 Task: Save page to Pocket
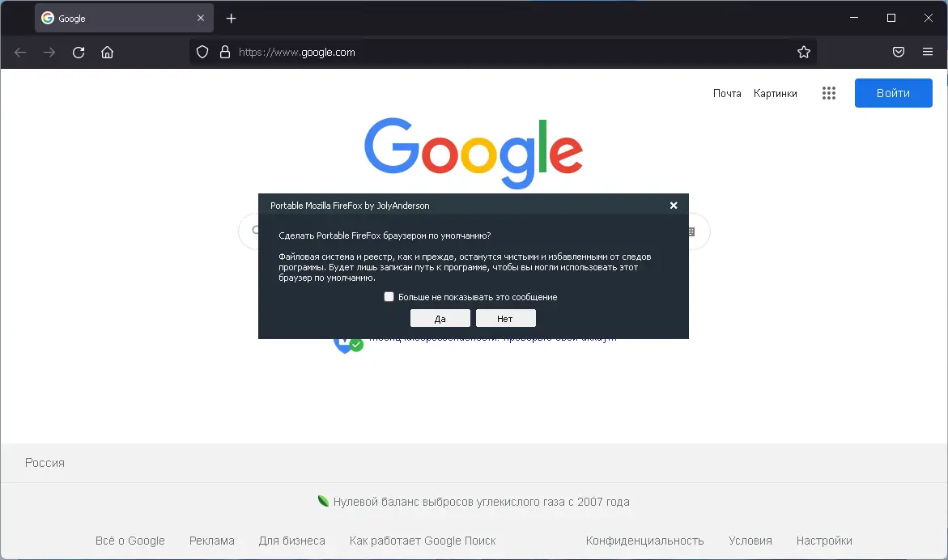point(899,53)
